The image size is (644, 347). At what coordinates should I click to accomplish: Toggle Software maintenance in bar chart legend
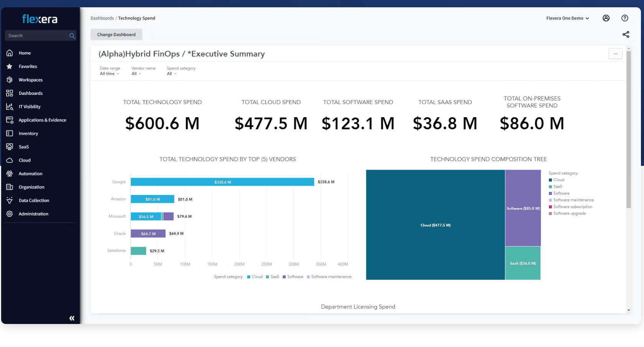(331, 277)
